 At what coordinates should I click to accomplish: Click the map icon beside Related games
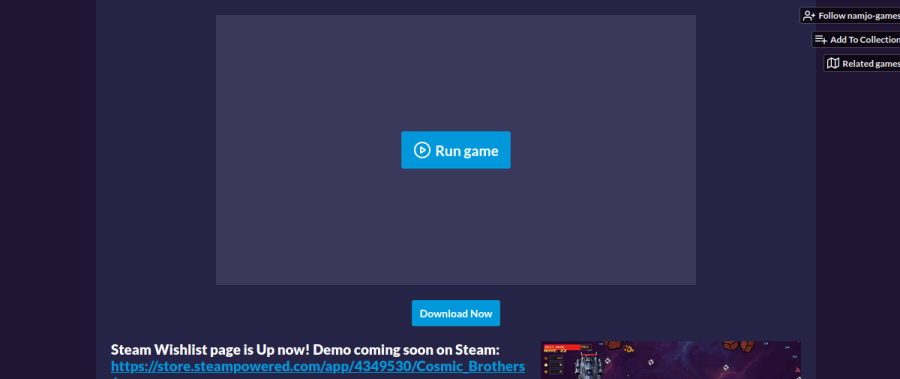[x=833, y=63]
